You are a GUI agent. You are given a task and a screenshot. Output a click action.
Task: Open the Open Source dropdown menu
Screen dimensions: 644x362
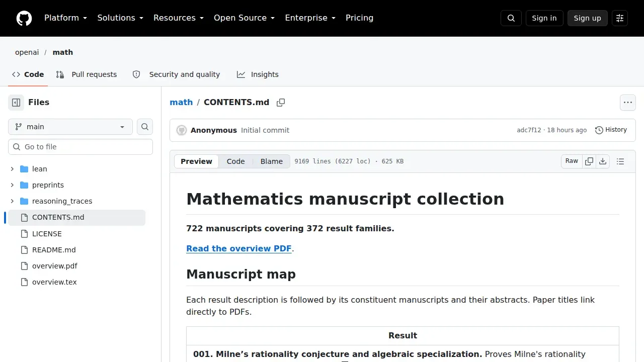(244, 18)
